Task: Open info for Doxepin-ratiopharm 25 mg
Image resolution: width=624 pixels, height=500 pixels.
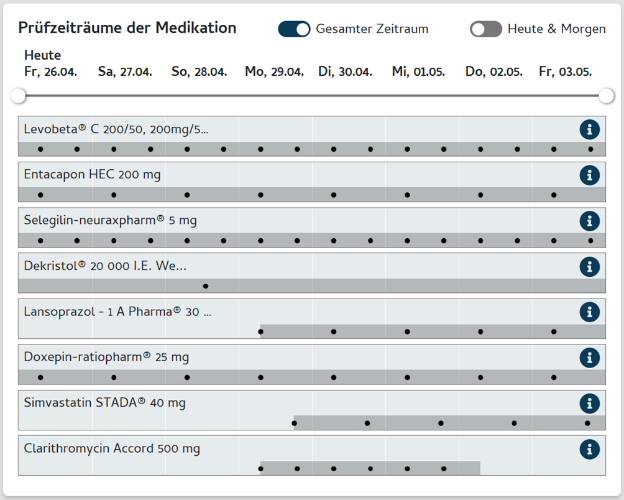Action: (589, 358)
